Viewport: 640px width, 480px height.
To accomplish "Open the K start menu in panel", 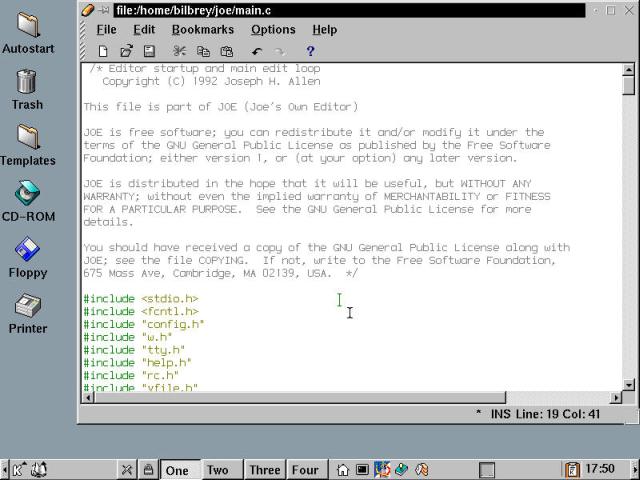I will (20, 469).
